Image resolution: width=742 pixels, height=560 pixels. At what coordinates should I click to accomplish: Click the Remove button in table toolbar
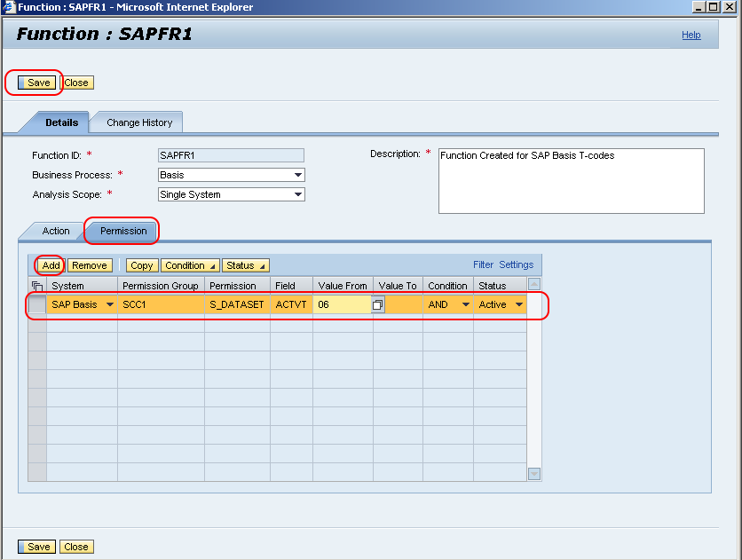pyautogui.click(x=90, y=265)
